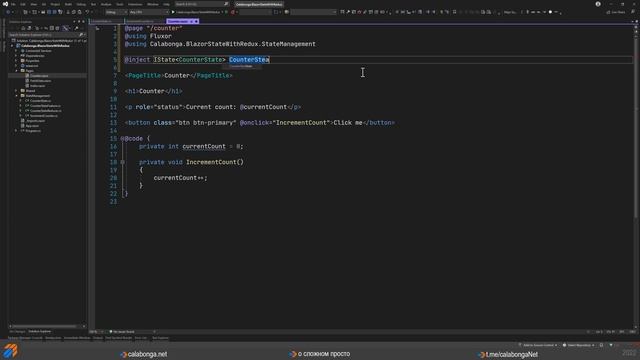Open the solution configuration dropdown

pyautogui.click(x=116, y=12)
